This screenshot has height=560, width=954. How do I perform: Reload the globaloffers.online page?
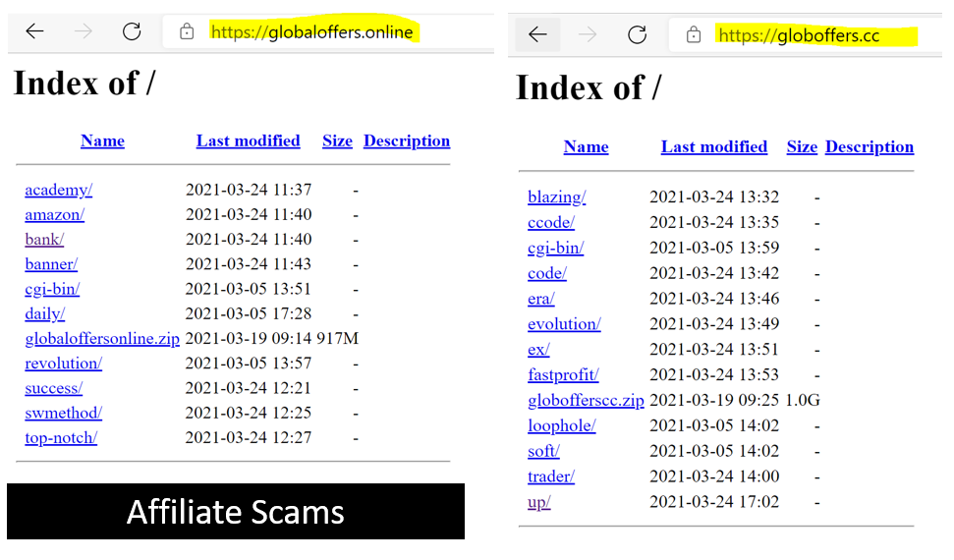pos(132,31)
